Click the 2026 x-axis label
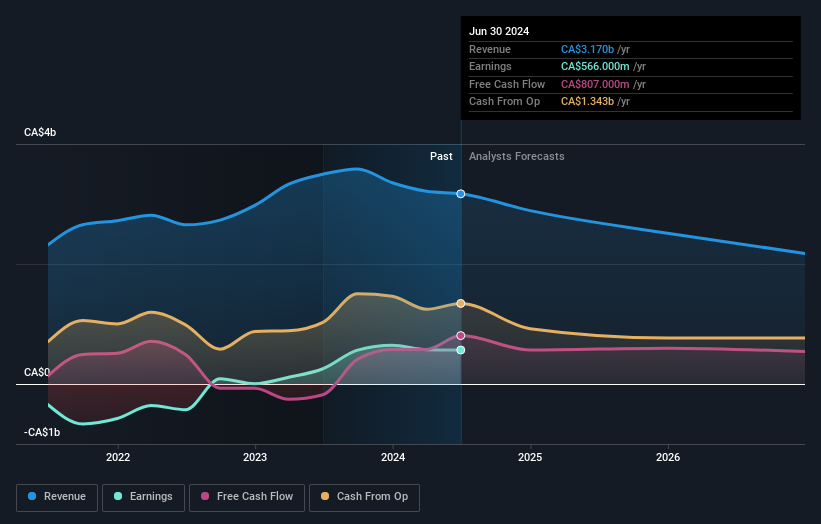Screen dimensions: 821x524 pyautogui.click(x=668, y=457)
